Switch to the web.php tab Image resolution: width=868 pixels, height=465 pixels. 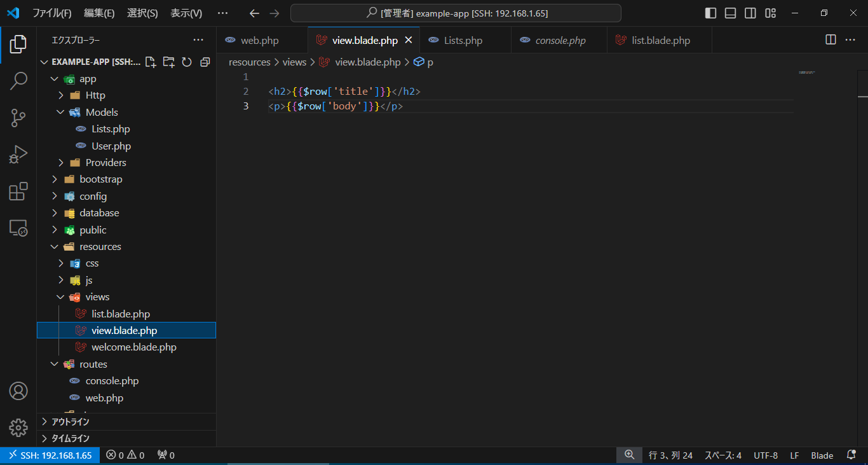[262, 40]
